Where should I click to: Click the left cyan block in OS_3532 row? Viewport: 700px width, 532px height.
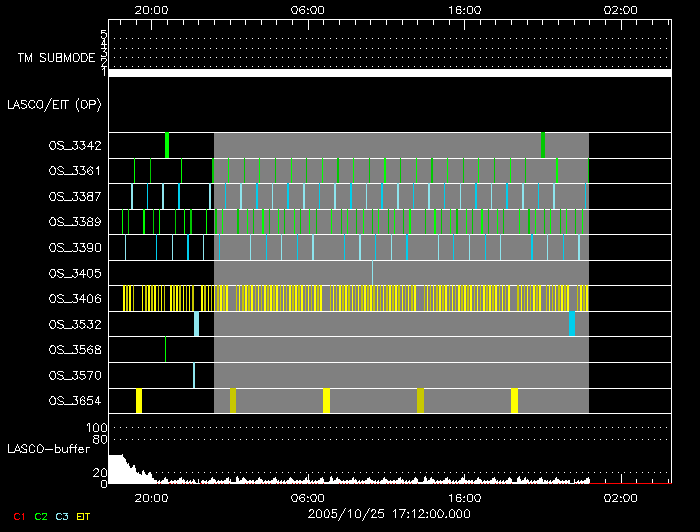click(197, 323)
